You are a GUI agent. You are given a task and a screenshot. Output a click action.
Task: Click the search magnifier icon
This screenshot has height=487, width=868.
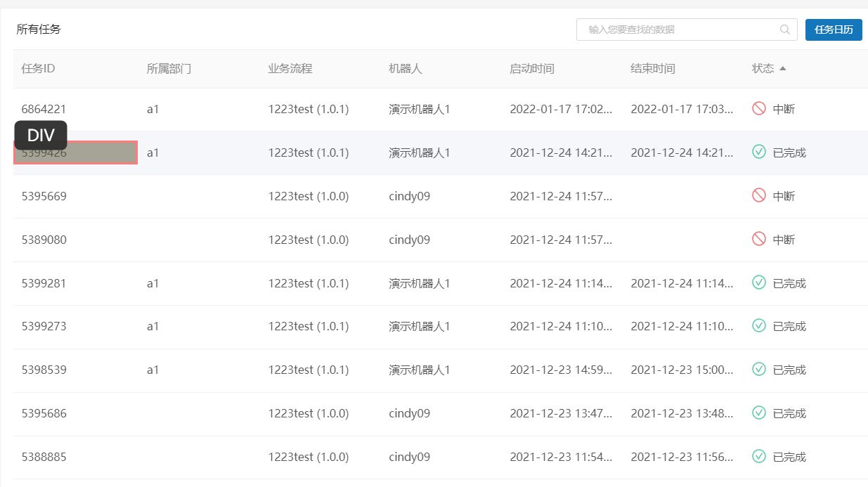pyautogui.click(x=784, y=30)
